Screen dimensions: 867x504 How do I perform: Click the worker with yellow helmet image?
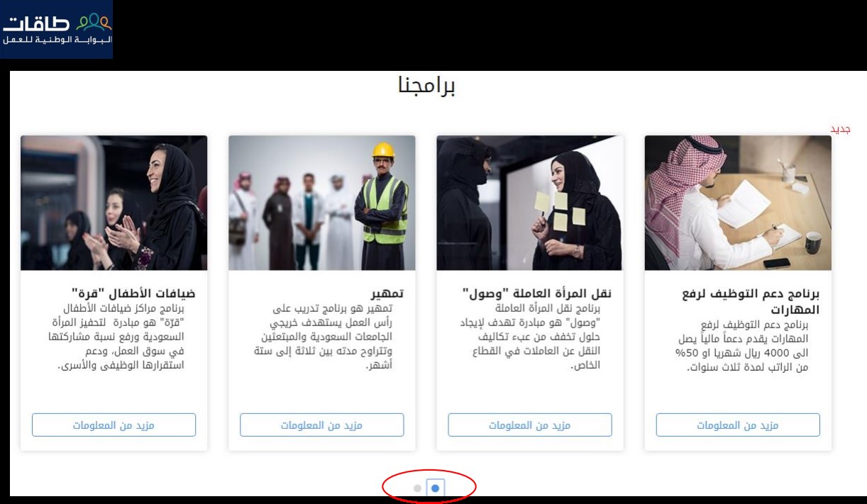pos(321,203)
